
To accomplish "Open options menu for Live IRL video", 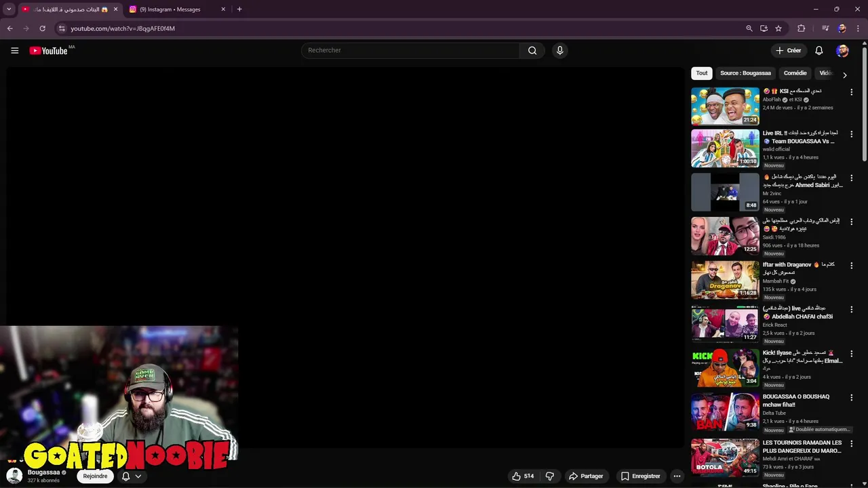I will [851, 134].
